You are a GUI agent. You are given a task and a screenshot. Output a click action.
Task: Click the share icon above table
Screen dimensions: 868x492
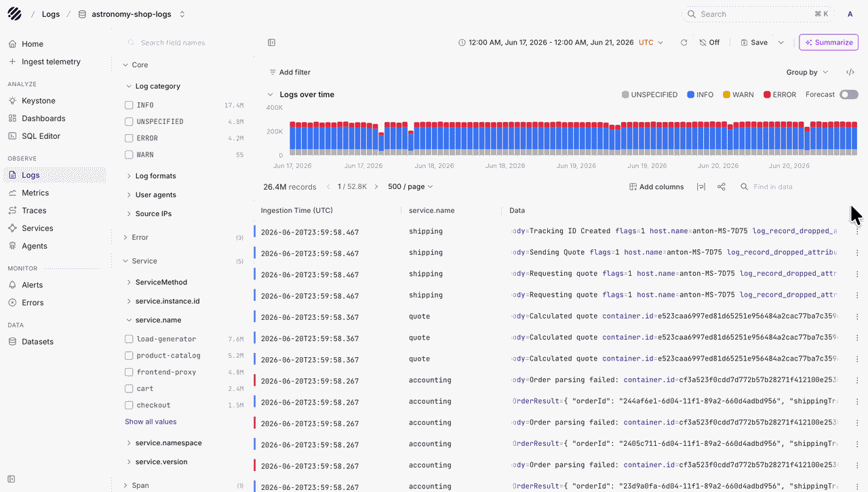722,187
